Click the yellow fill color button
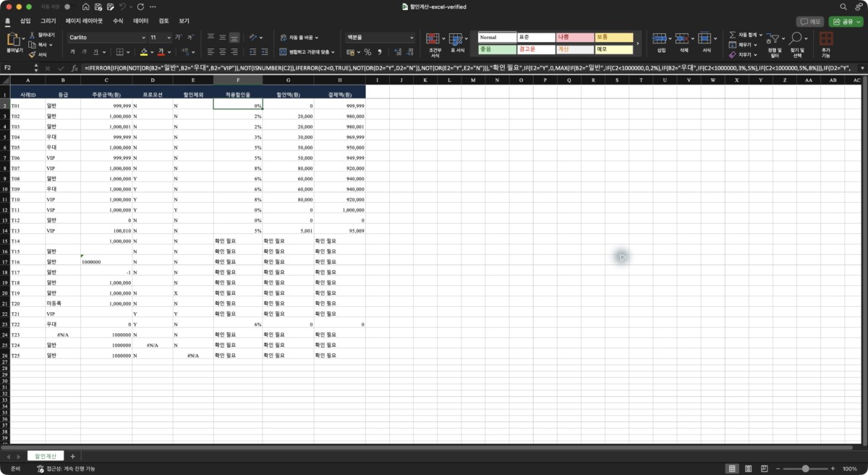 pyautogui.click(x=144, y=52)
